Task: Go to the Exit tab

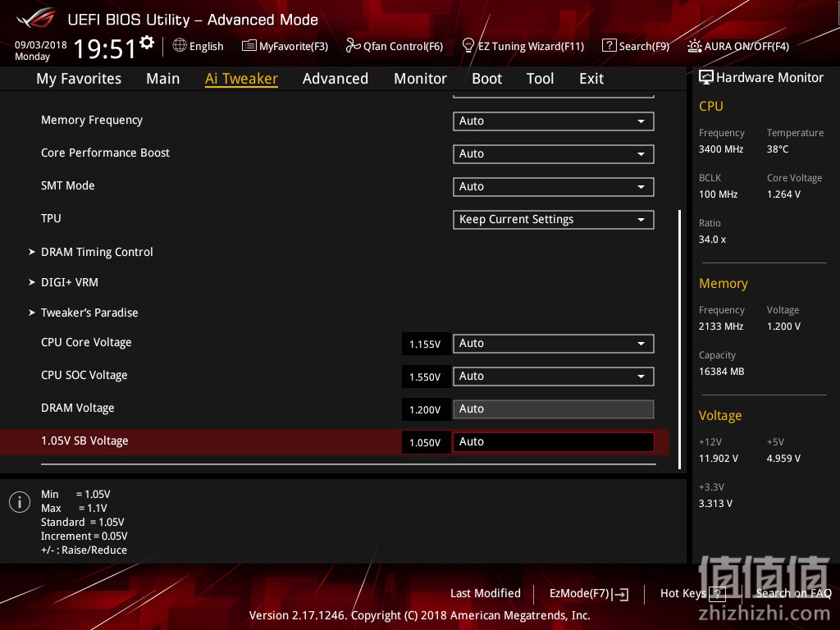Action: (x=591, y=79)
